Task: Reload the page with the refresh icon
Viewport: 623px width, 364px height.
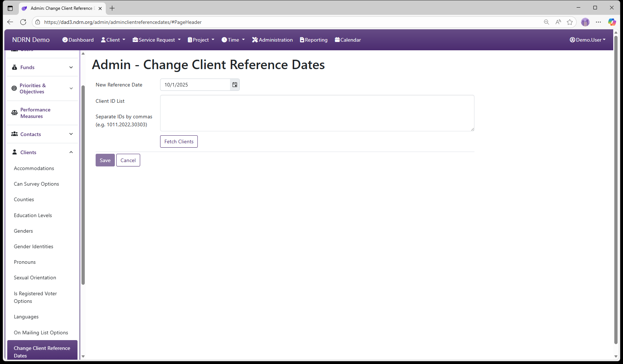Action: [x=23, y=22]
